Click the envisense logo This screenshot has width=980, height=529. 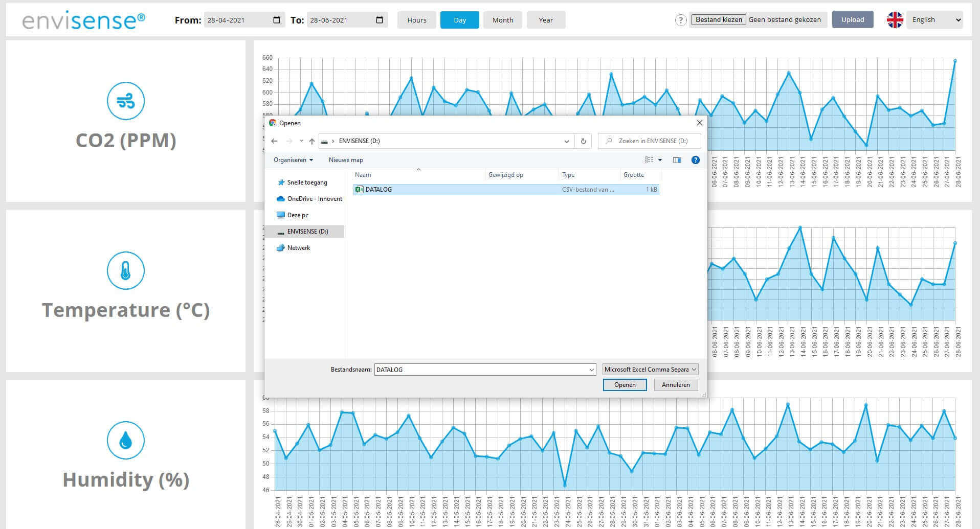coord(84,20)
